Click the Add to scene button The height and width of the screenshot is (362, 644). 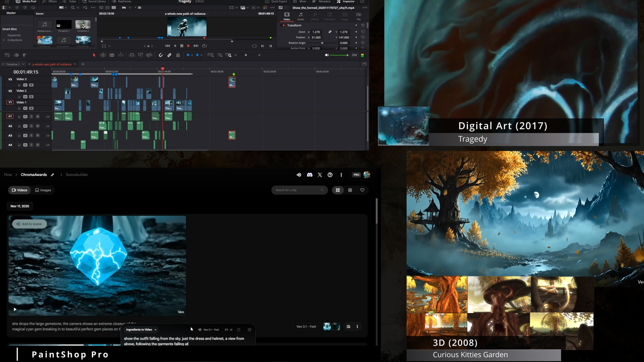tap(29, 224)
